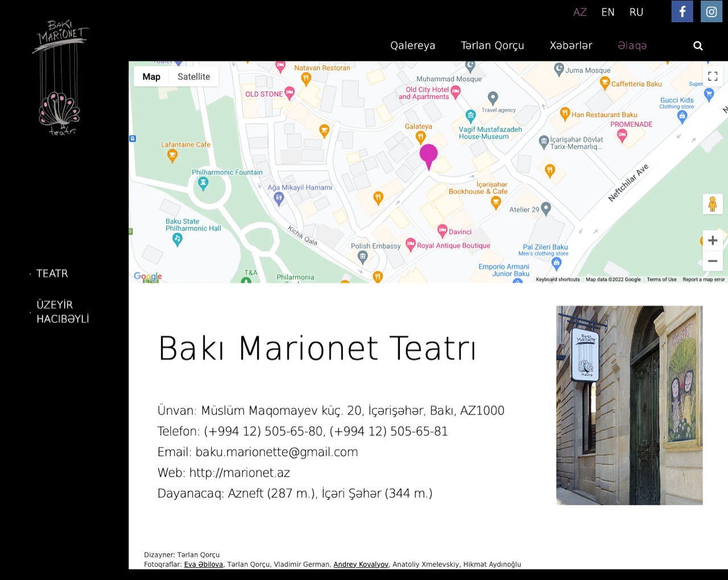Open the Qalereya menu item

click(412, 45)
